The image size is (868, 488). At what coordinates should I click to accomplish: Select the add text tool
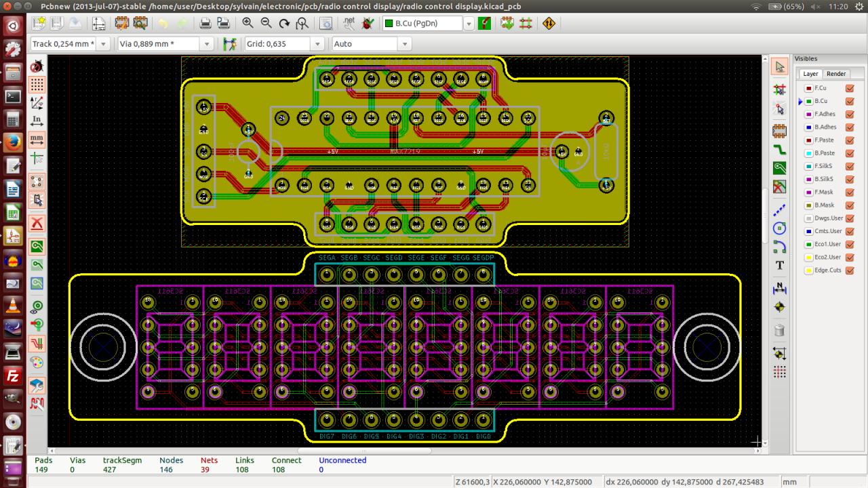coord(779,265)
